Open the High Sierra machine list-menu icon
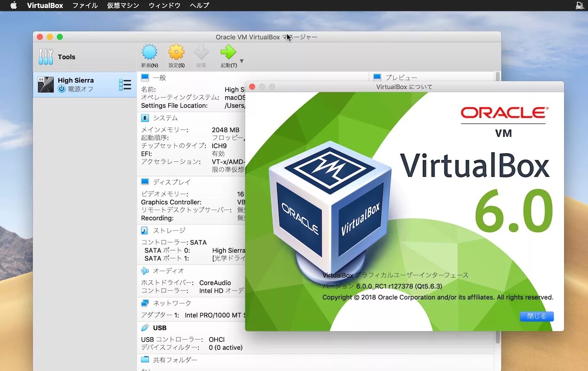588x371 pixels. [125, 85]
